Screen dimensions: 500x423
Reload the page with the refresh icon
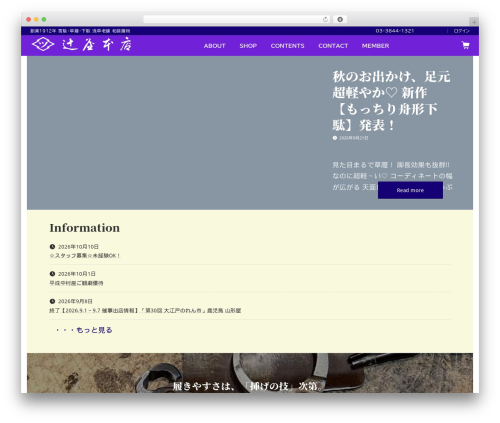coord(325,19)
